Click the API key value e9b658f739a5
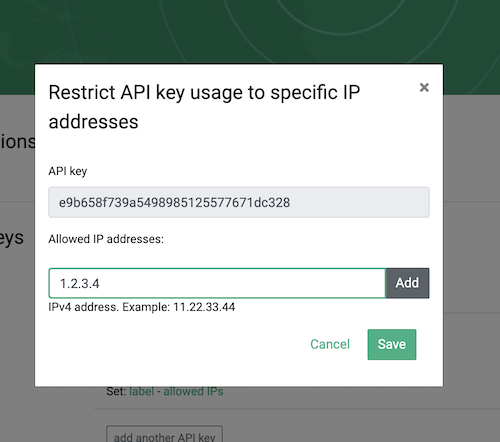The height and width of the screenshot is (442, 500). 174,203
